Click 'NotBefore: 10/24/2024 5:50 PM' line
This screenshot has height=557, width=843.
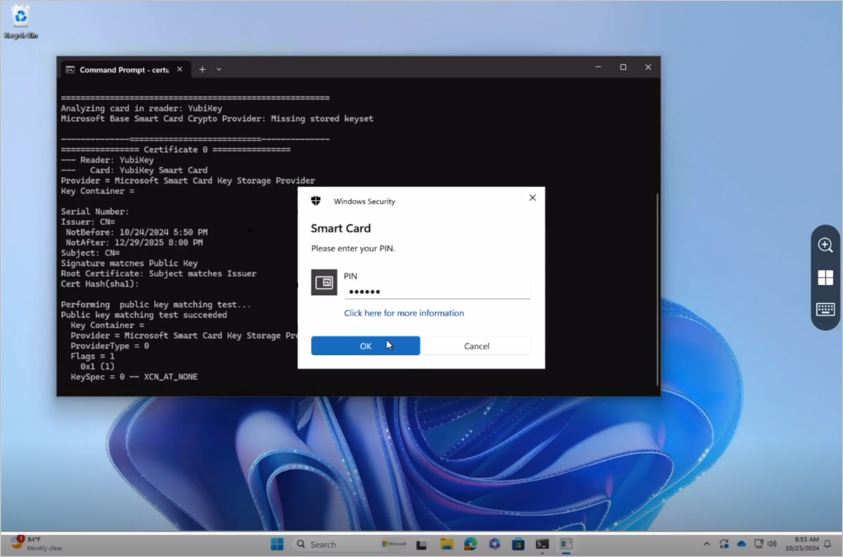pyautogui.click(x=137, y=232)
